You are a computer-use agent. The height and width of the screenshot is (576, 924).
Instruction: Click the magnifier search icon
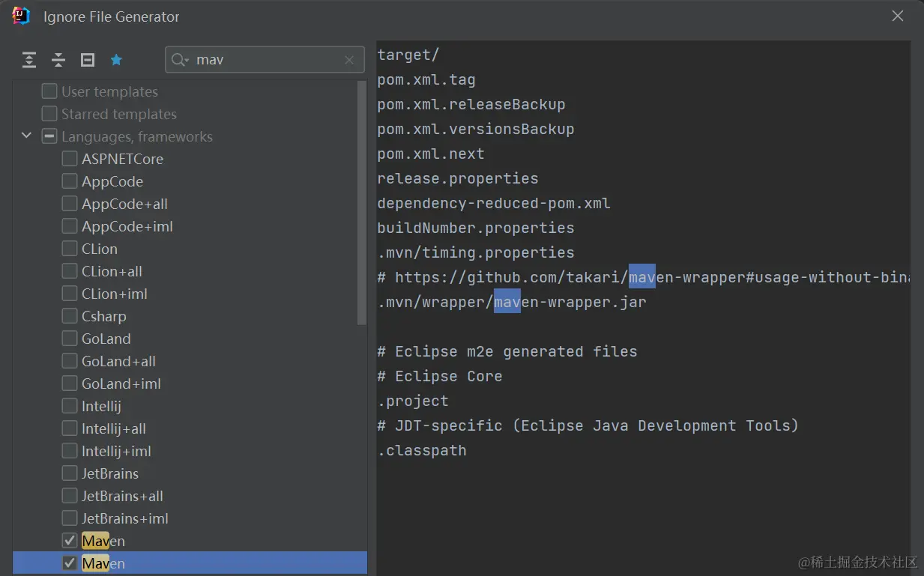(179, 60)
